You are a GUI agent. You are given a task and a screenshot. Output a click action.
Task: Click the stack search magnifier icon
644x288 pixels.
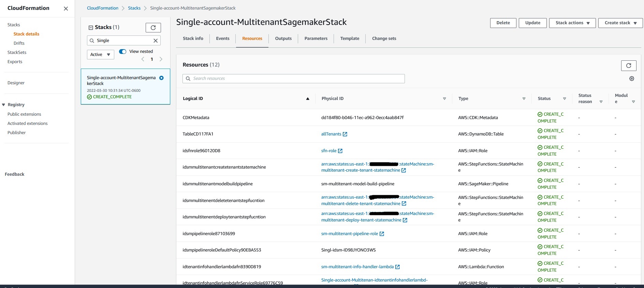pos(92,41)
